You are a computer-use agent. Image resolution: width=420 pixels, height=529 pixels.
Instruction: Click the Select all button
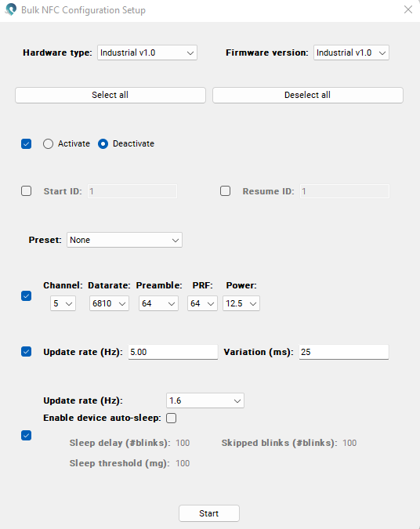(x=110, y=95)
